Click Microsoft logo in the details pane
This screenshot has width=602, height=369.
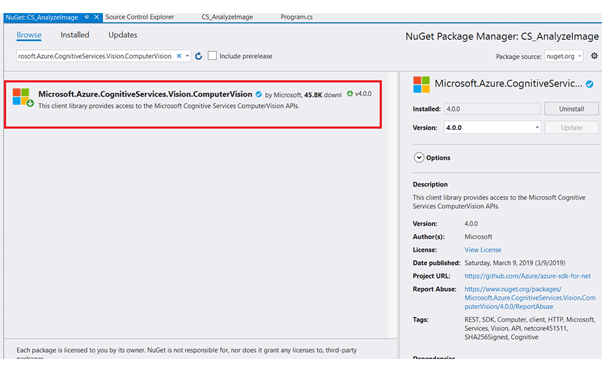pos(421,84)
